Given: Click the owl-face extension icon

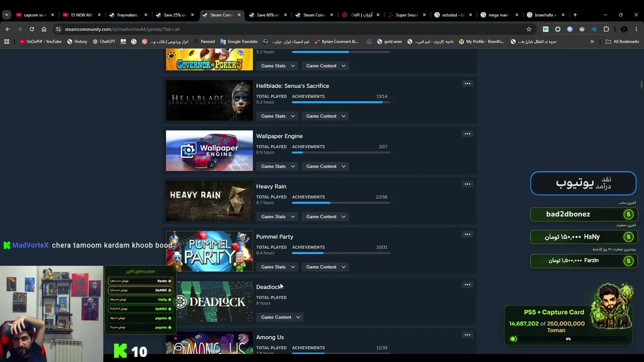Looking at the screenshot, I should (582, 29).
